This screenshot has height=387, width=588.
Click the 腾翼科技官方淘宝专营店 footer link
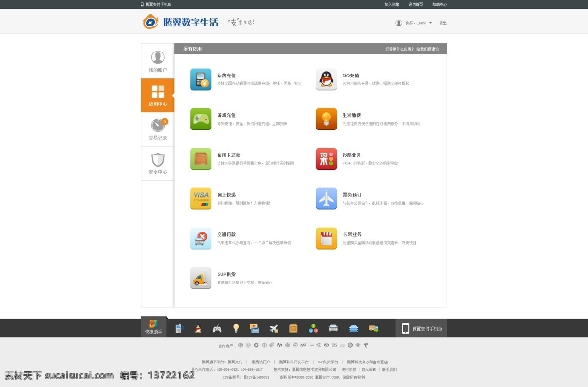[x=367, y=362]
